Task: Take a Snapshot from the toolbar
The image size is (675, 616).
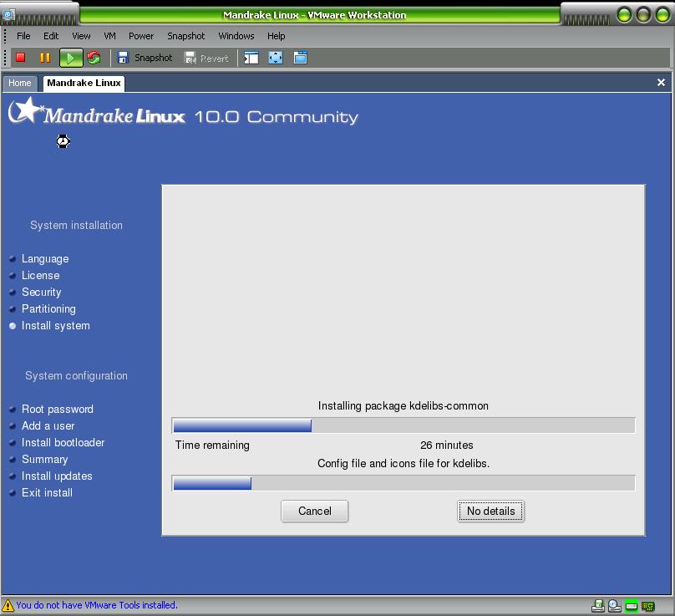Action: [x=145, y=58]
